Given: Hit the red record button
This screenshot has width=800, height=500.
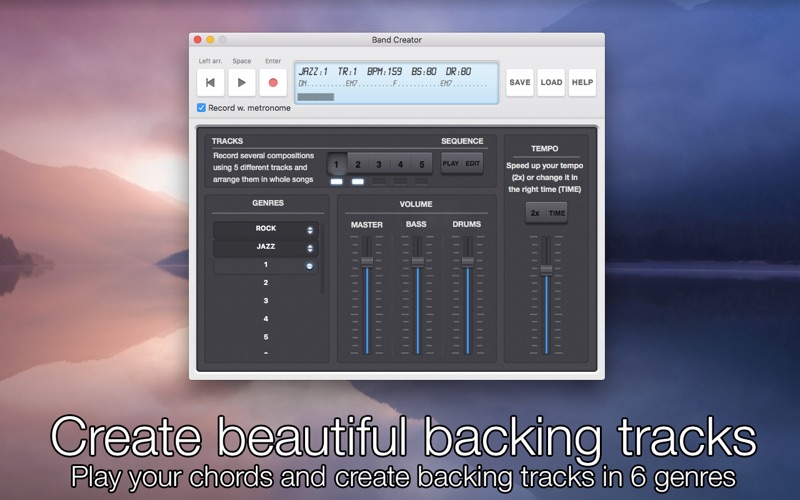Looking at the screenshot, I should (273, 83).
